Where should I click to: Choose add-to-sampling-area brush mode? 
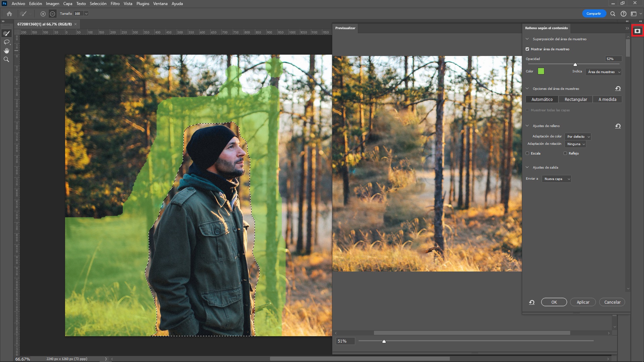[43, 14]
